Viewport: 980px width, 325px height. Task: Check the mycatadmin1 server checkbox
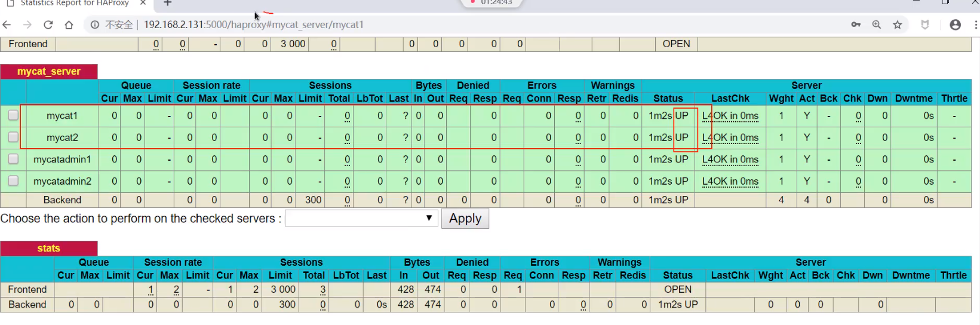click(13, 159)
